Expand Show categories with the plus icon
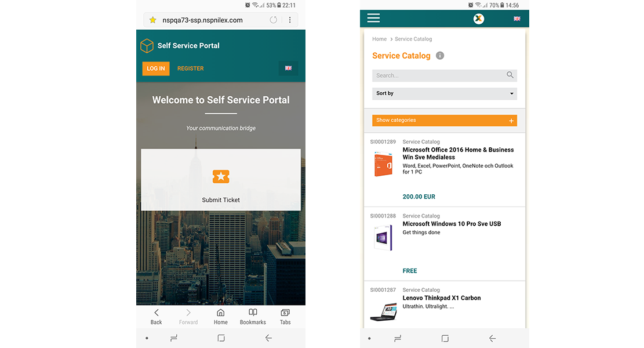644x348 pixels. [x=511, y=121]
